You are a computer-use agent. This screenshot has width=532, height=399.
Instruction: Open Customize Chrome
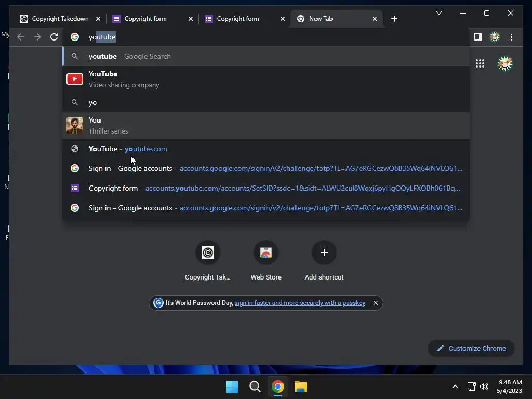[x=471, y=348]
